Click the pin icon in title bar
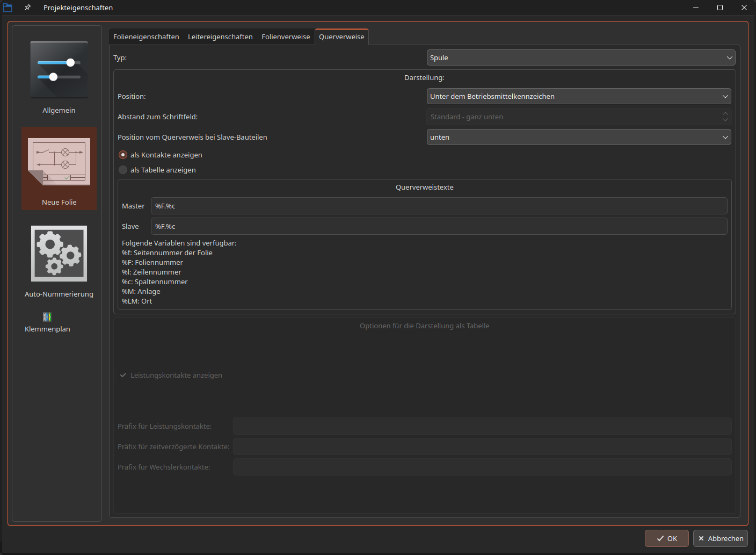The width and height of the screenshot is (756, 555). (27, 8)
